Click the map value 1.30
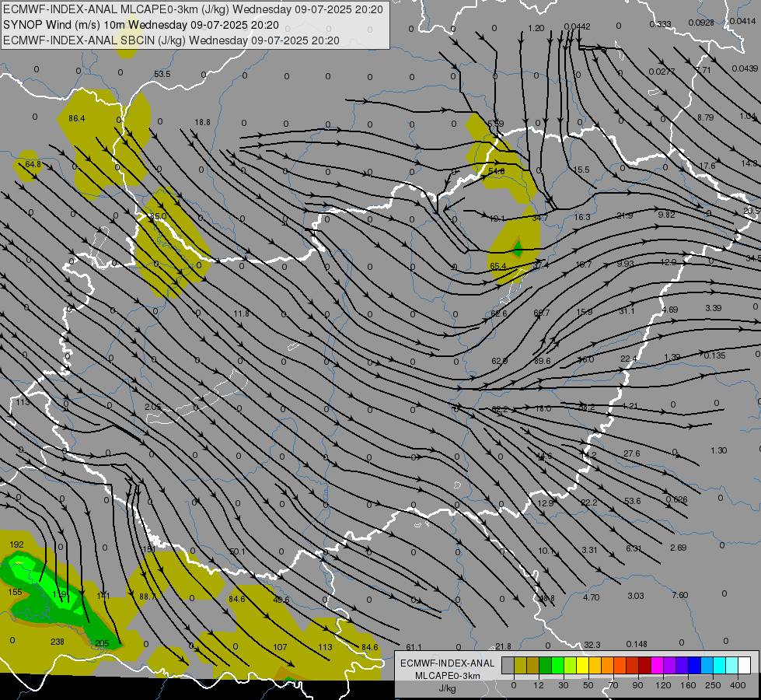Screen dimensions: 761x700 [719, 450]
